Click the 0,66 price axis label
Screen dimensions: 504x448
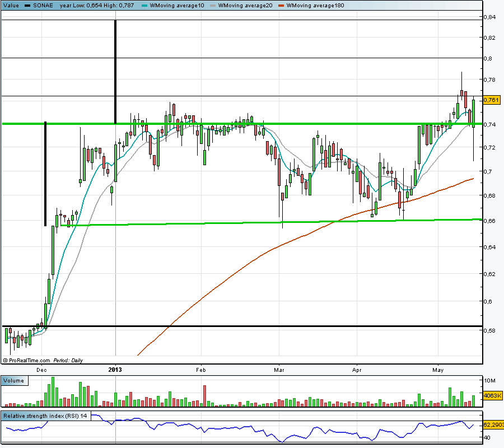coord(489,221)
